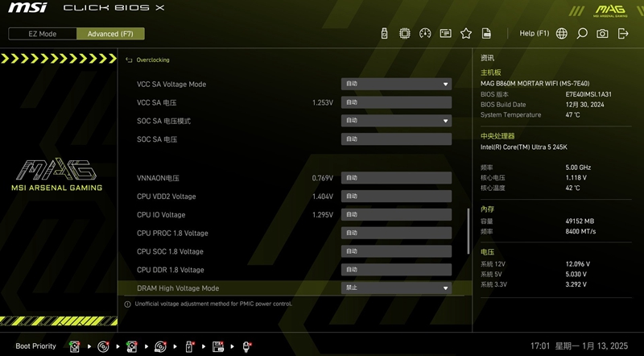
Task: Click the CPU VDD2 Voltage input field
Action: tap(395, 197)
